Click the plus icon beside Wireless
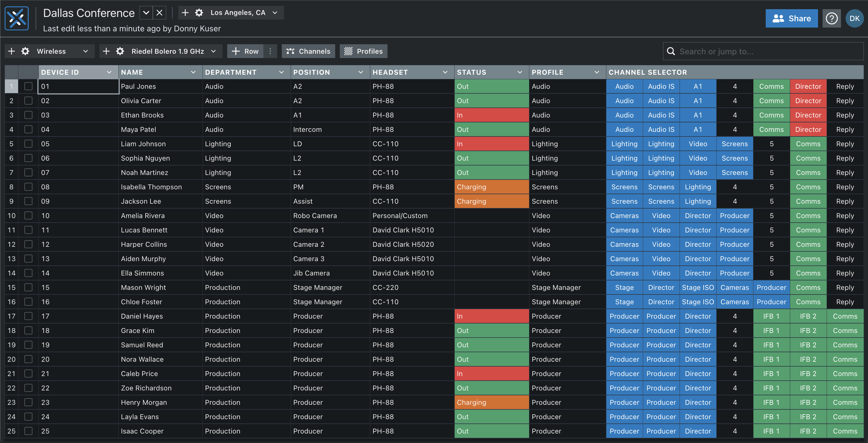The width and height of the screenshot is (868, 443). (11, 51)
